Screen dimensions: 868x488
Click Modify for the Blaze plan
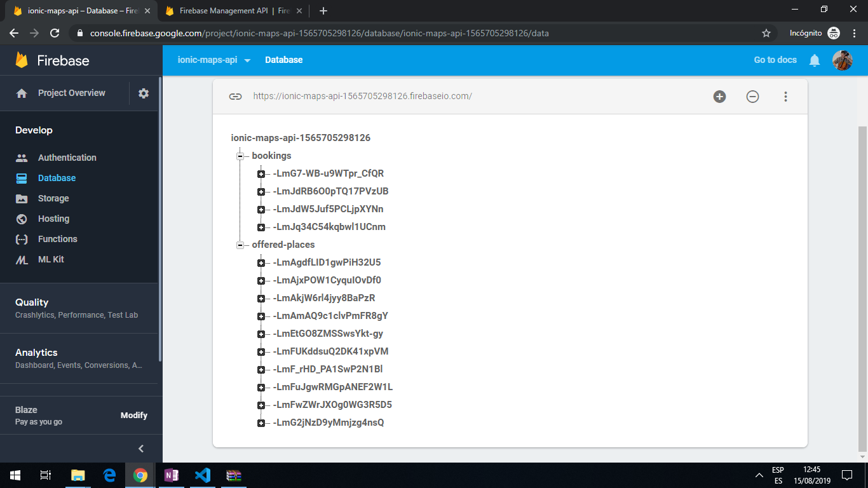click(134, 416)
